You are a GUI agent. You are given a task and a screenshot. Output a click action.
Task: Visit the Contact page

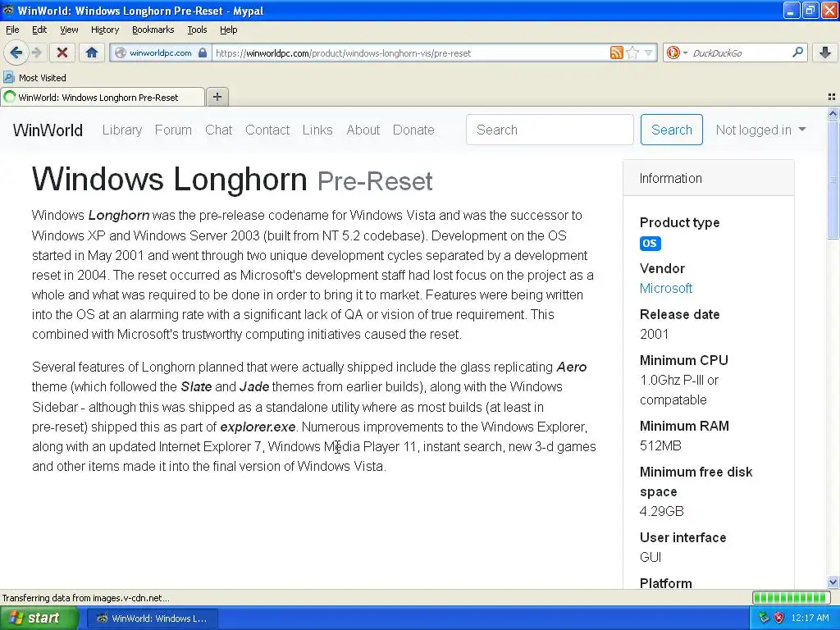tap(267, 130)
